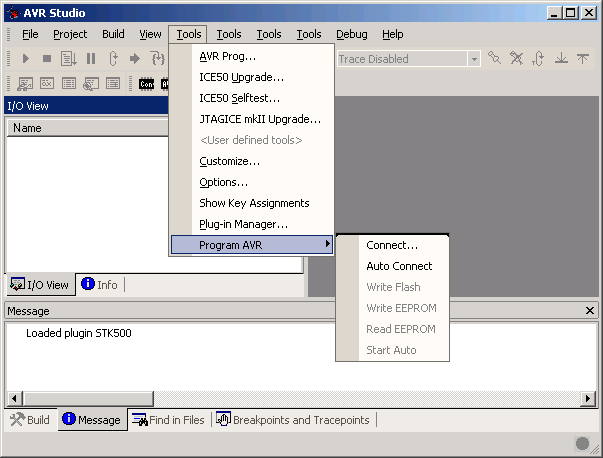Click the memory window list icon
This screenshot has height=458, width=603.
pos(69,83)
